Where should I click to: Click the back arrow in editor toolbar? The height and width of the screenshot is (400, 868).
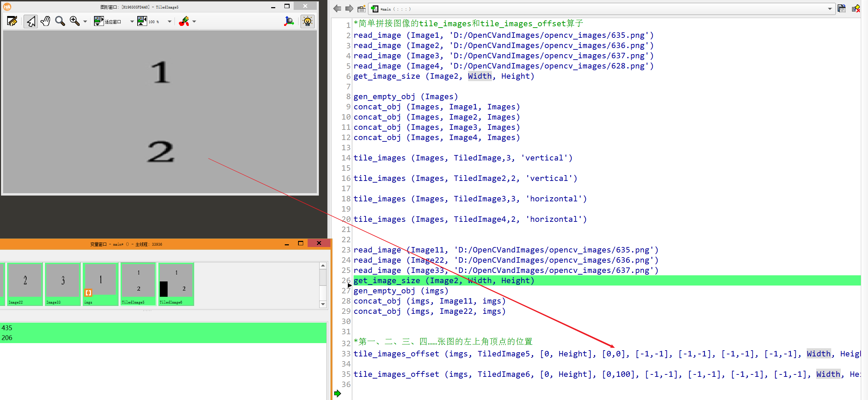click(337, 9)
